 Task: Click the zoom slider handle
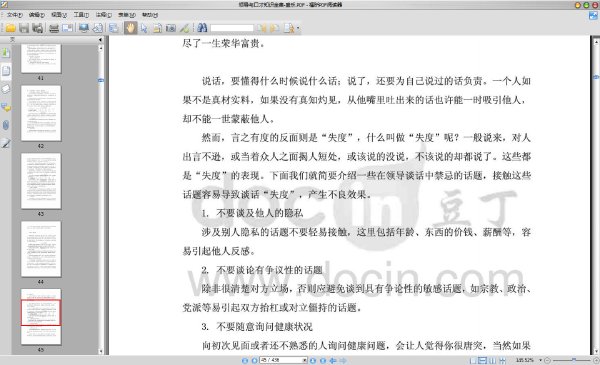click(x=574, y=360)
